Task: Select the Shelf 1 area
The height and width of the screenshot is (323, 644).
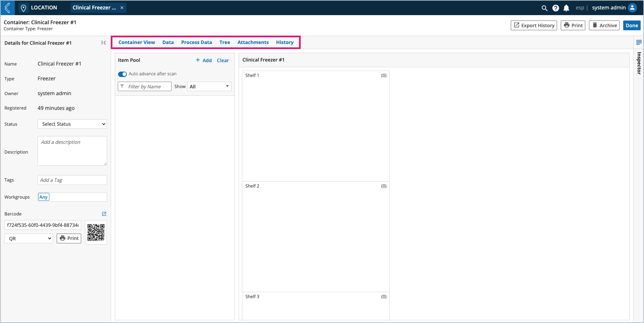Action: [316, 126]
